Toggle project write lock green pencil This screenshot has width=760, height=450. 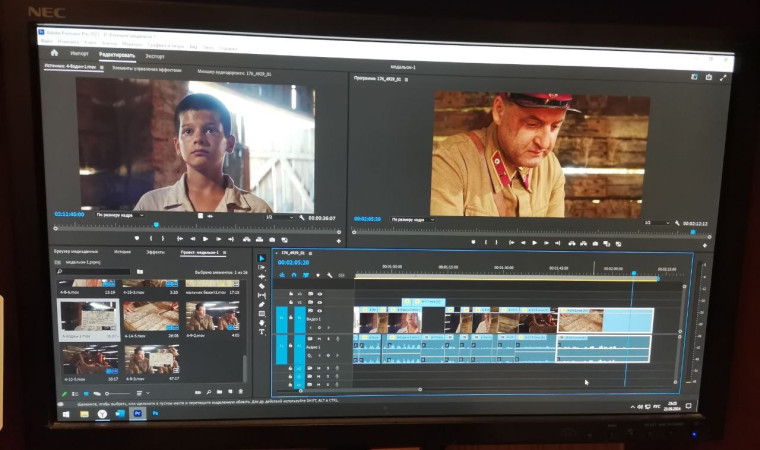coord(64,393)
